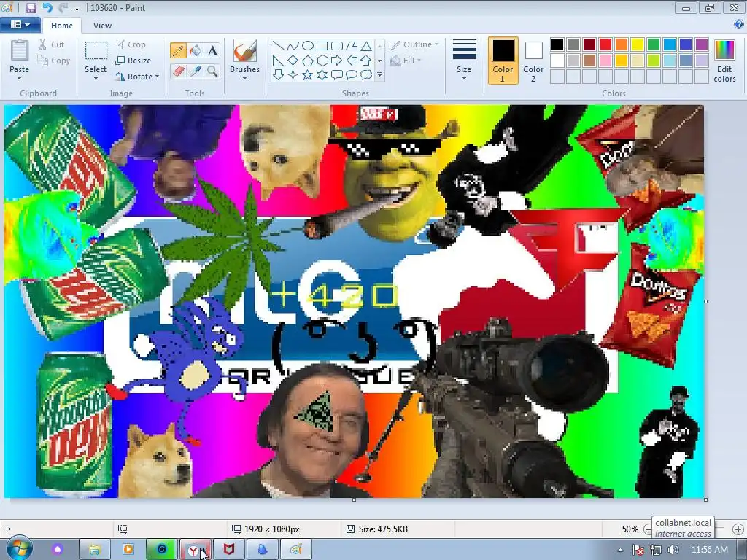
Task: Open the shape Outline dropdown
Action: pos(414,44)
